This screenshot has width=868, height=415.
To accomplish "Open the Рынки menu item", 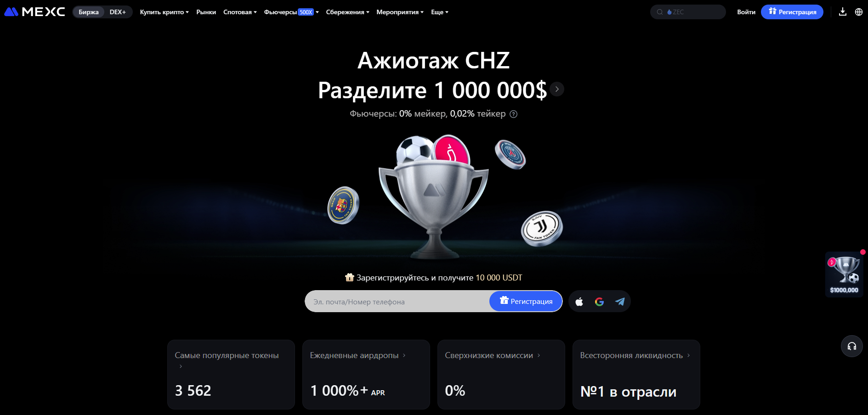I will 206,12.
